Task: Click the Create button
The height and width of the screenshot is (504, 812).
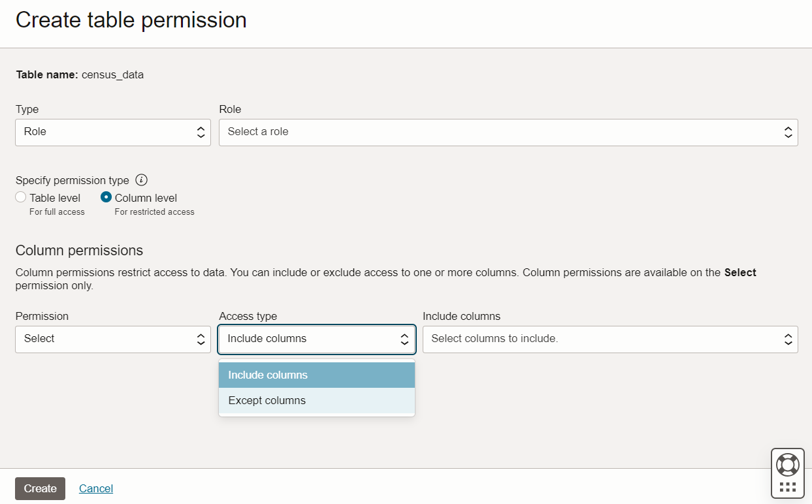Action: pyautogui.click(x=39, y=488)
